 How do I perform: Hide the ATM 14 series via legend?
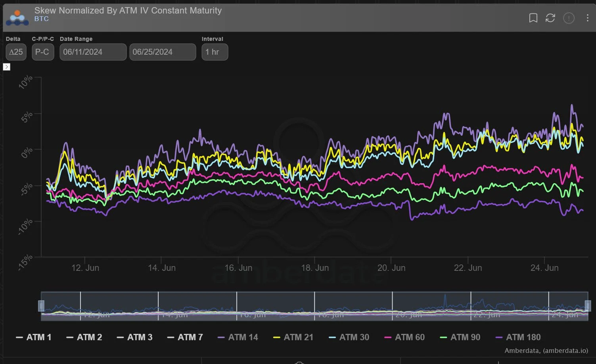point(238,337)
